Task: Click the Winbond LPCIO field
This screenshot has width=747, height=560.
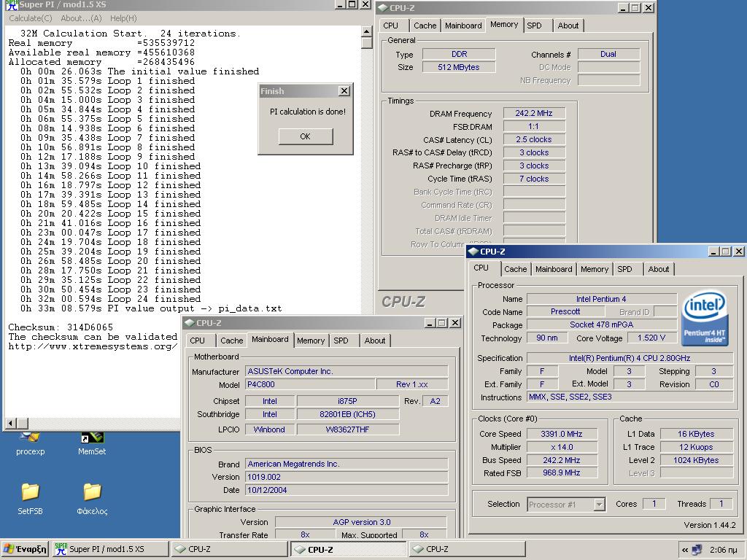Action: (x=270, y=429)
